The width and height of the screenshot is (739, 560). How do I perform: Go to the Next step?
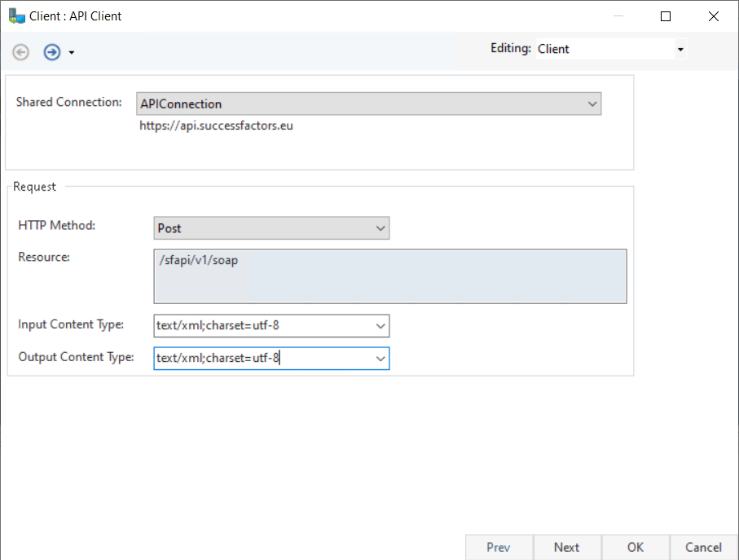(566, 547)
